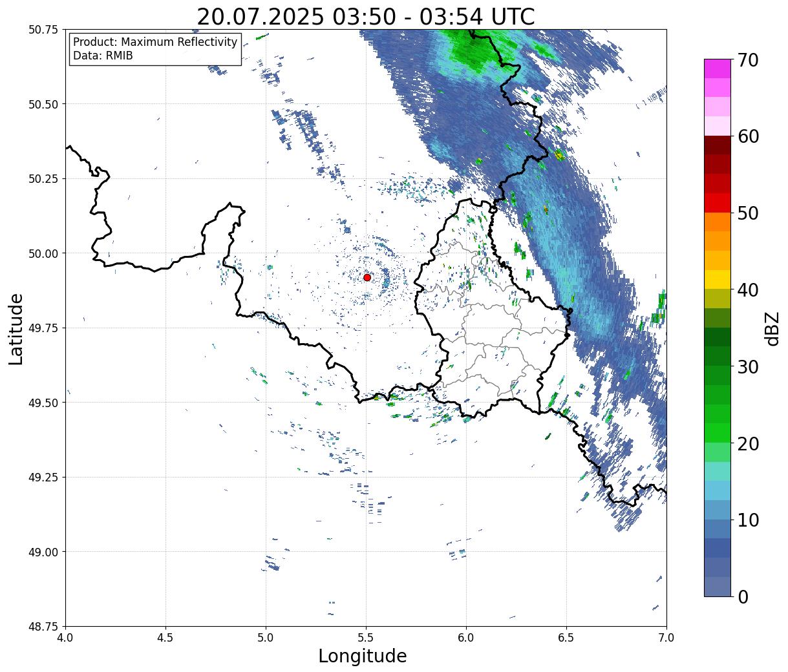Click the longitude tick label 5.0
Screen dimensions: 788x672
coord(266,638)
